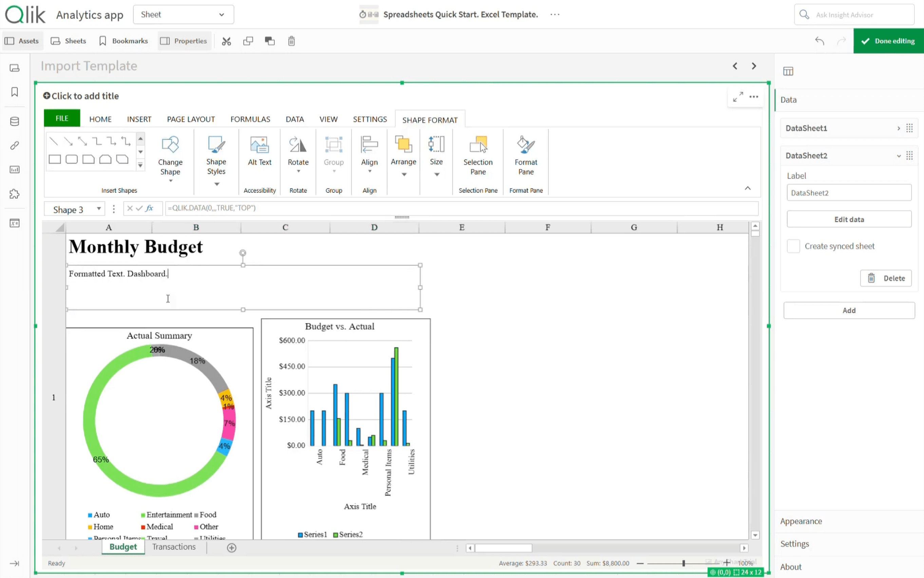
Task: Toggle the Assets panel button
Action: point(22,41)
